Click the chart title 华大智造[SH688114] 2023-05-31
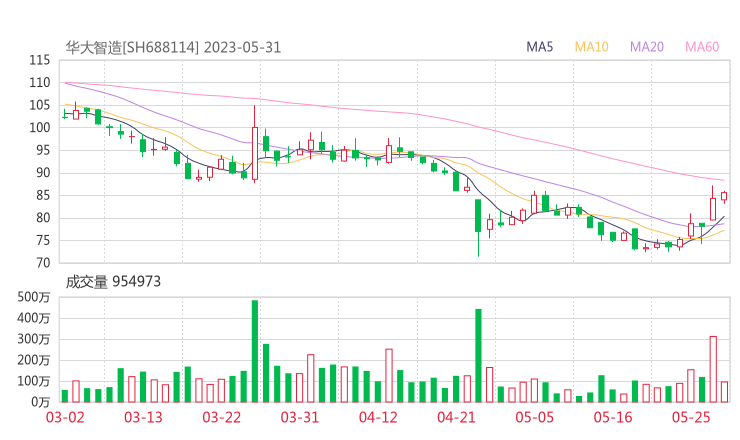Screen dimensions: 740x440 [173, 48]
